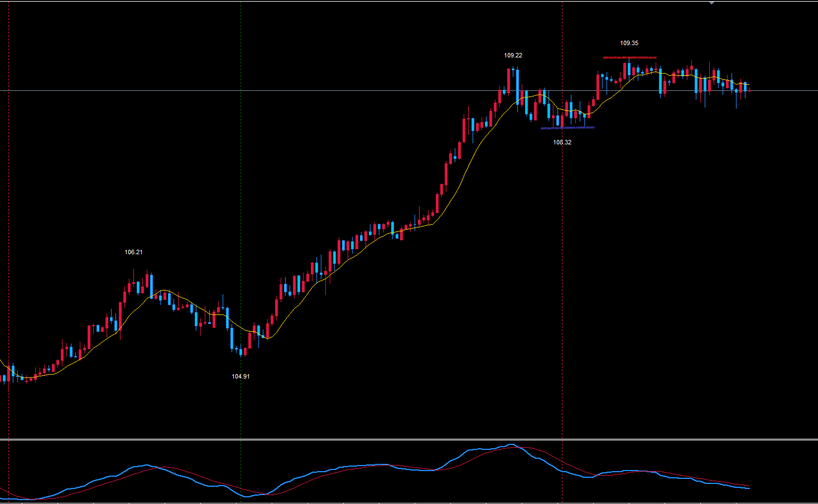Click the leftmost dashed vertical period separator
818x504 pixels.
click(x=8, y=223)
